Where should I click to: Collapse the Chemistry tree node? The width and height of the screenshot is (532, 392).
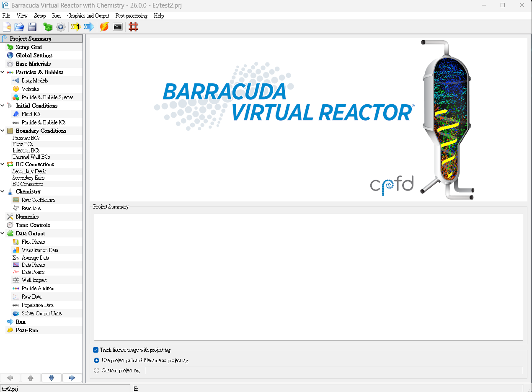pos(3,191)
